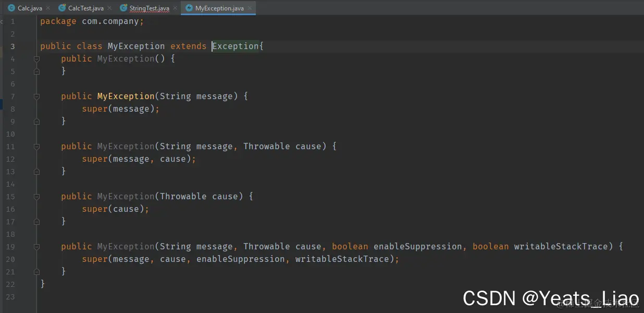Click line number 3 in the gutter
The image size is (644, 313).
coord(13,46)
